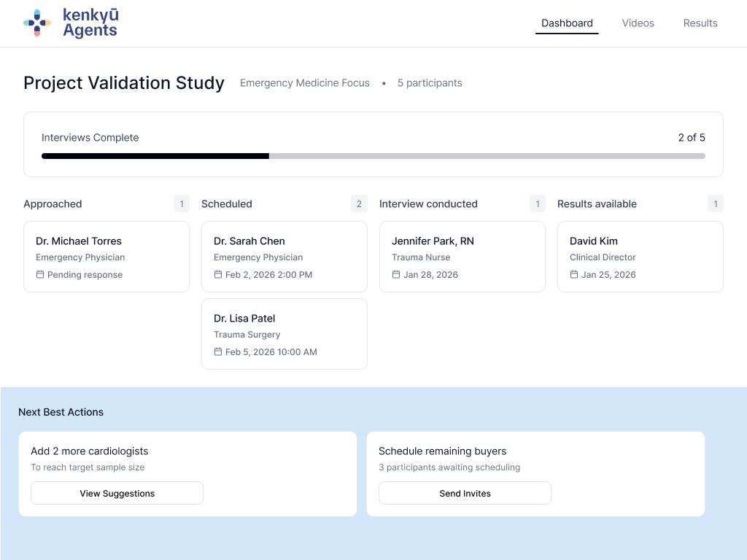The height and width of the screenshot is (560, 747).
Task: Click calendar icon beside Feb 2, 2026 date
Action: (218, 275)
